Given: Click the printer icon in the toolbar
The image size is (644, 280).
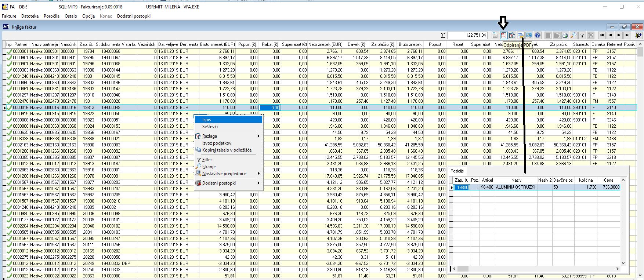Looking at the screenshot, I should pos(565,35).
